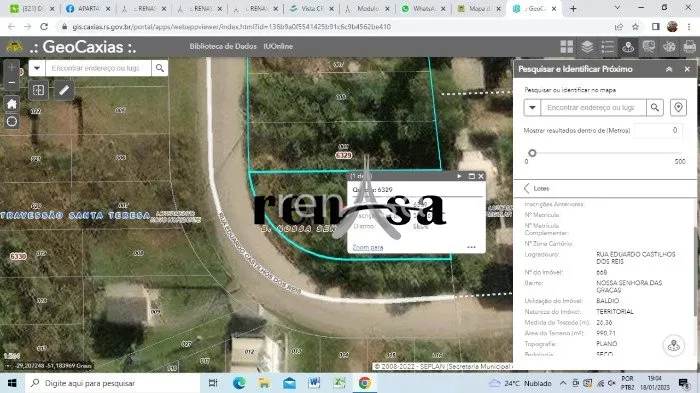This screenshot has height=393, width=700.
Task: Click Zoom para link in popup
Action: [368, 247]
